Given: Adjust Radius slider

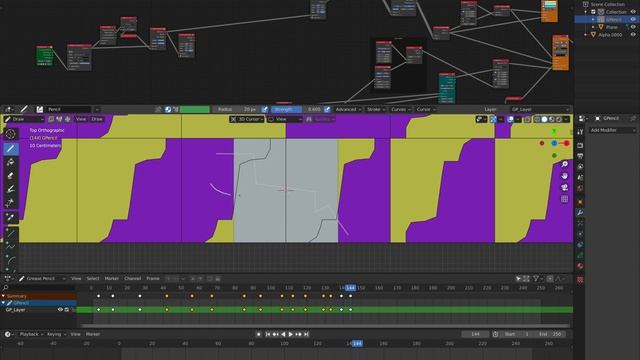Looking at the screenshot, I should 236,109.
